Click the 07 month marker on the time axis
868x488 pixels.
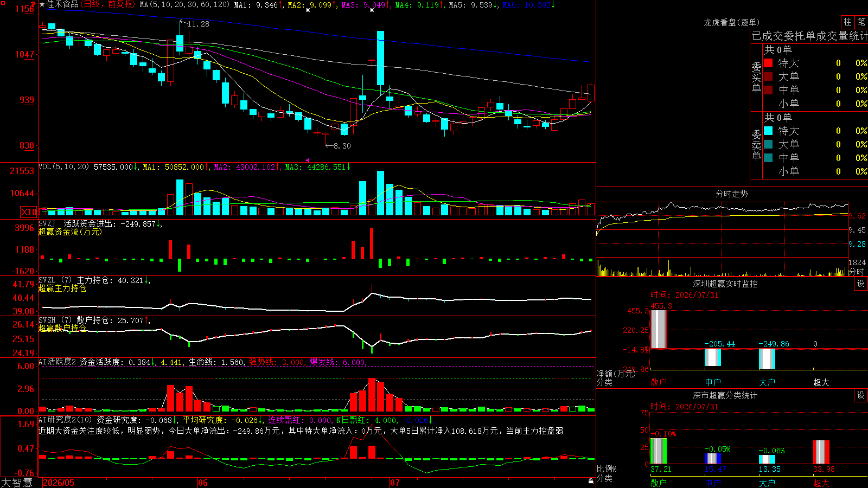(394, 483)
